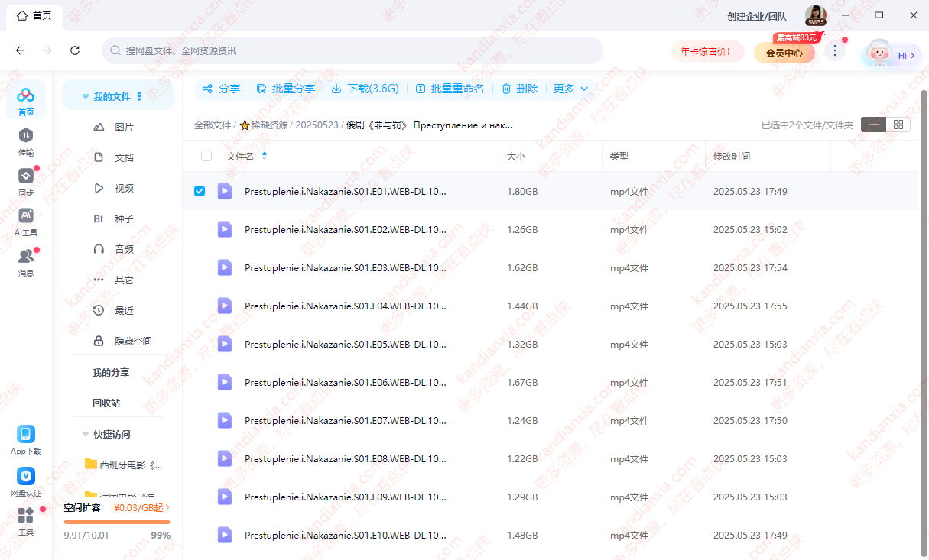The height and width of the screenshot is (560, 929).
Task: Uncheck the S01.E01 file checkbox
Action: 200,191
